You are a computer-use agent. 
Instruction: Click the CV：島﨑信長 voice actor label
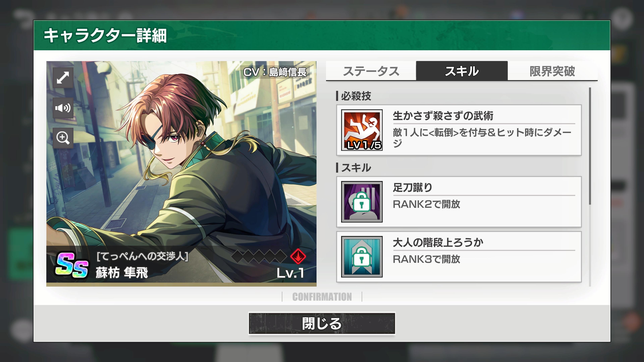(x=275, y=72)
